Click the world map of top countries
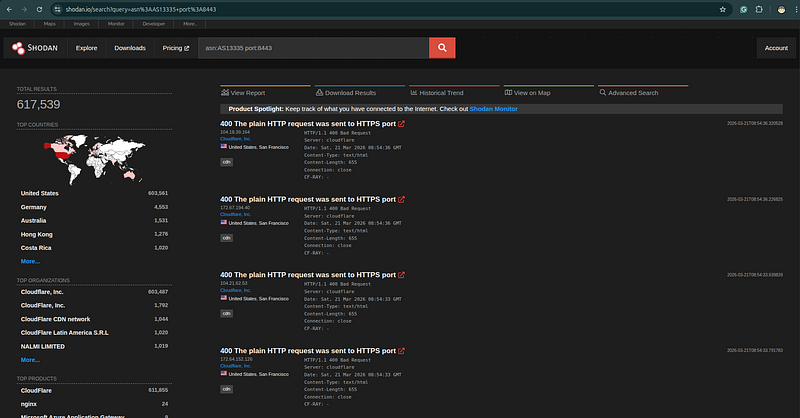Viewport: 800px width, 418px height. click(x=94, y=159)
